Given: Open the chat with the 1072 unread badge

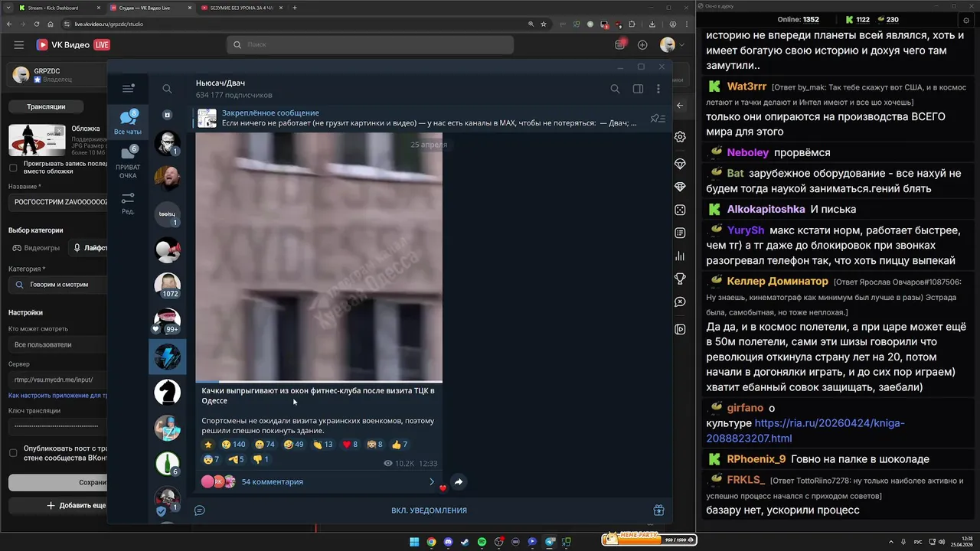Looking at the screenshot, I should point(167,285).
